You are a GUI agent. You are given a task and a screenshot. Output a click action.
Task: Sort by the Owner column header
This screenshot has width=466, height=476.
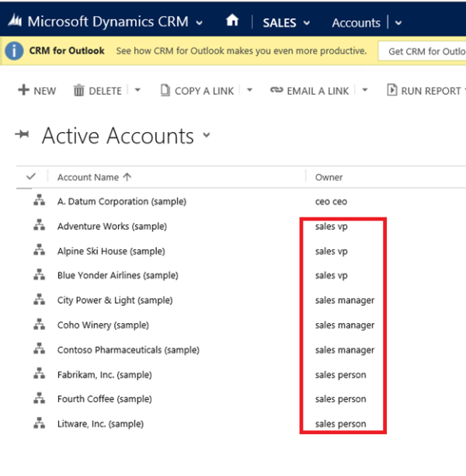tap(329, 177)
